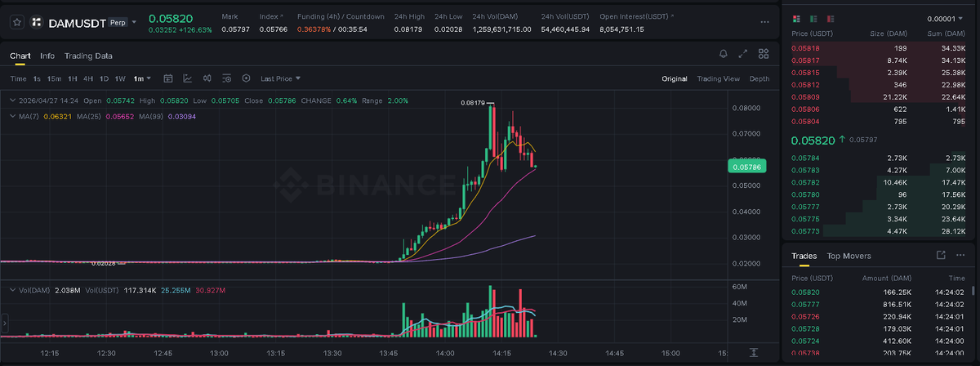Click bid price 0.05780 in order book
Screen dimensions: 980x366
coord(805,194)
